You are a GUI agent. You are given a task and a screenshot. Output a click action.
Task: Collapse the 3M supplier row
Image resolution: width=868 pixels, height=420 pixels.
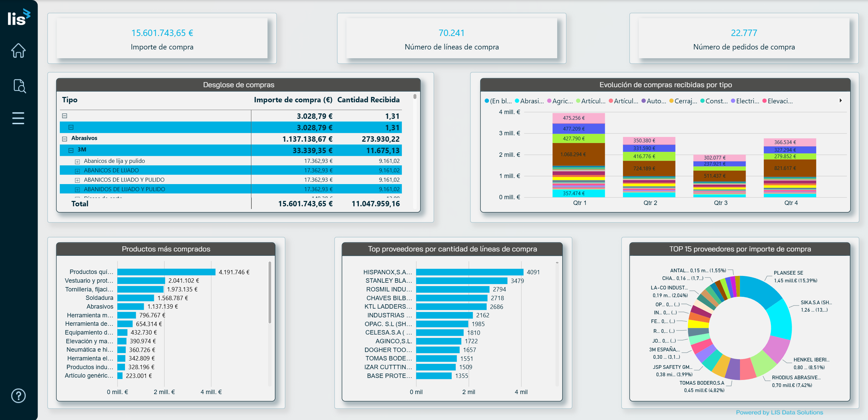coord(71,150)
